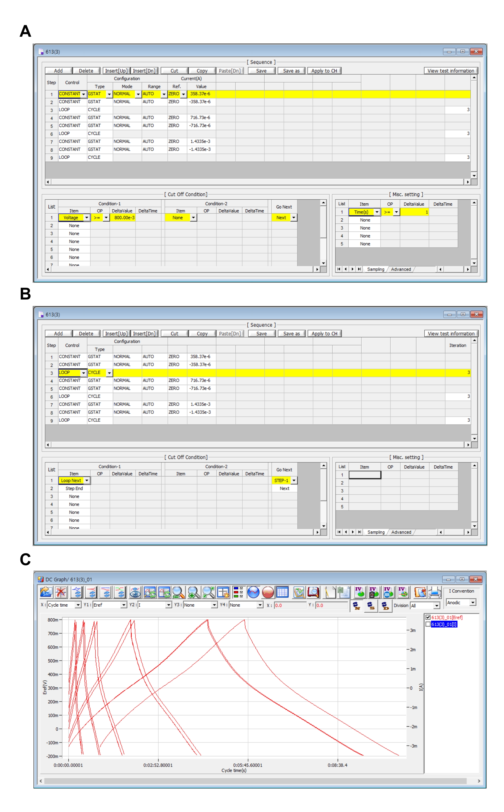Screen dimensions: 504x812
Task: Click the eye view icon in graph toolbar
Action: (x=135, y=593)
